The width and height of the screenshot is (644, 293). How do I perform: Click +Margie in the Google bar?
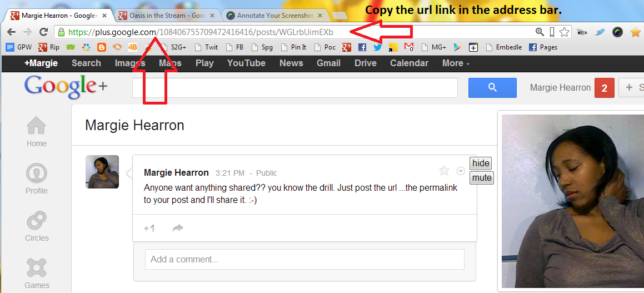pos(41,63)
